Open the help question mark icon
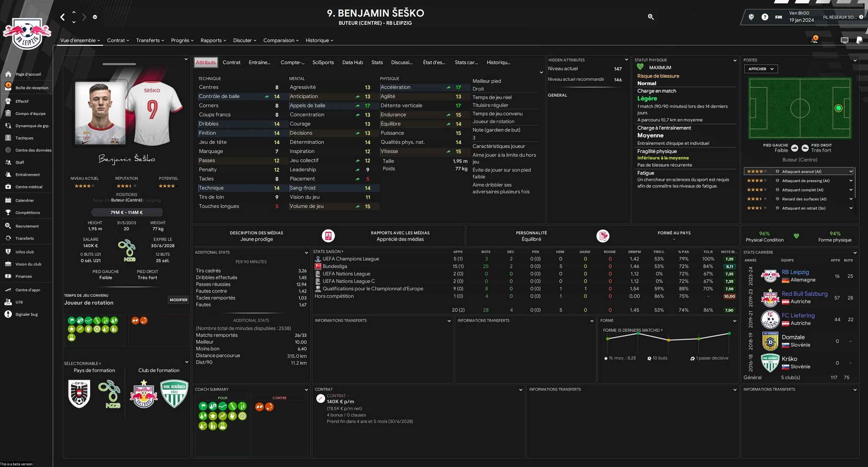The height and width of the screenshot is (467, 868). point(765,17)
